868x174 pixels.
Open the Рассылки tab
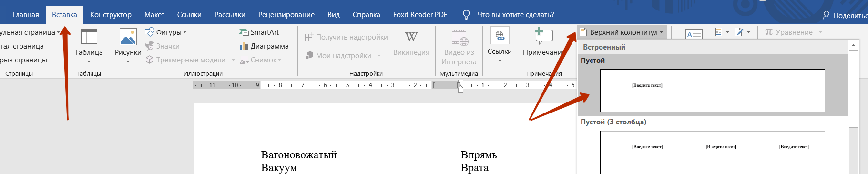(230, 15)
